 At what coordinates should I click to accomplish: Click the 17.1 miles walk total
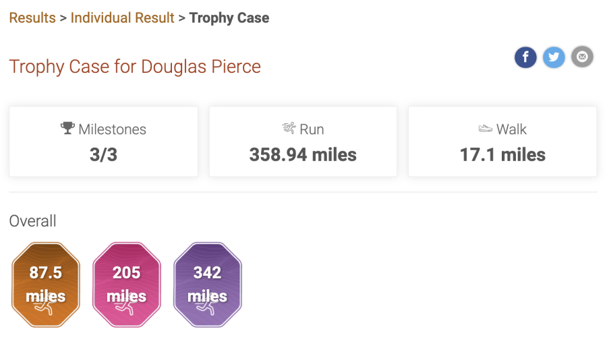tap(502, 155)
